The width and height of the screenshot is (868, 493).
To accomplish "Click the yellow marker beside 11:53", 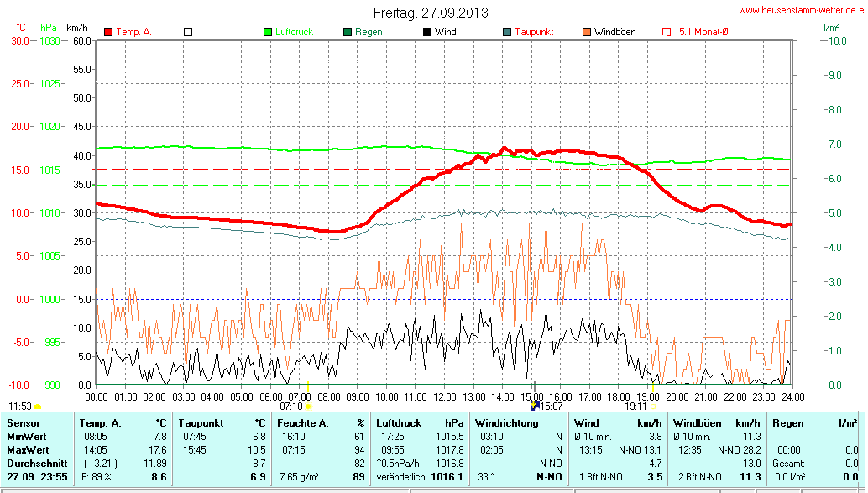I will pos(37,407).
